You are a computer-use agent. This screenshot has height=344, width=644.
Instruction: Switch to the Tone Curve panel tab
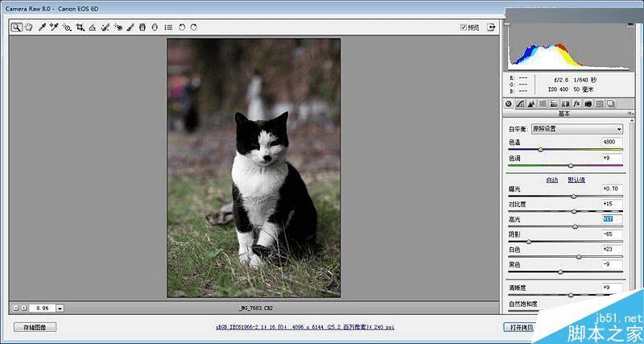[x=520, y=104]
